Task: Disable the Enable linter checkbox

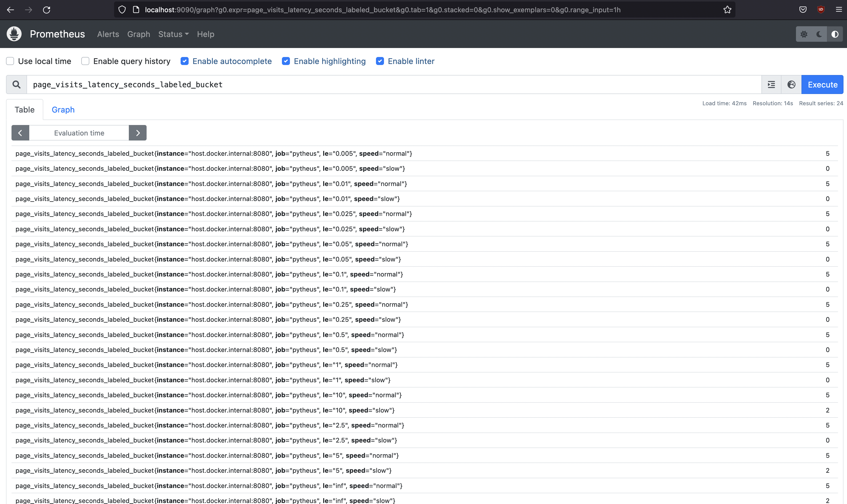Action: click(380, 61)
